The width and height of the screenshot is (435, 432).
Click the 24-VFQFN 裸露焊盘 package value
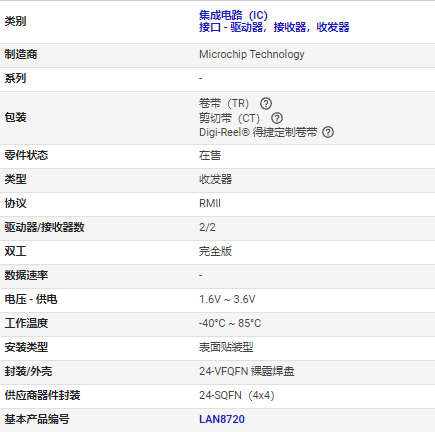tap(247, 371)
